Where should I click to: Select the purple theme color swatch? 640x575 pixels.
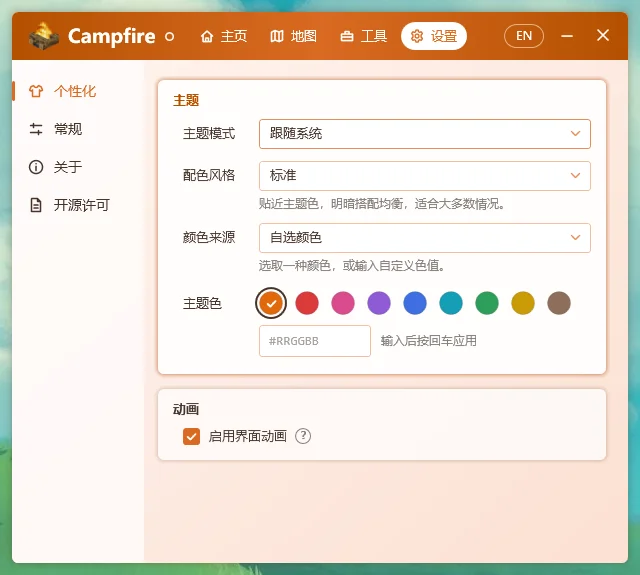(379, 303)
